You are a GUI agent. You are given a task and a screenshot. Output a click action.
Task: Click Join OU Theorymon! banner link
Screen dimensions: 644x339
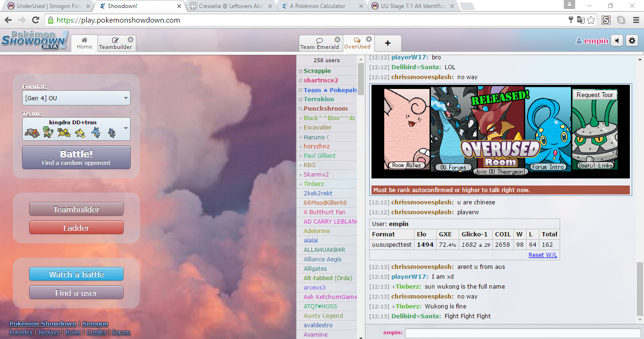(500, 171)
